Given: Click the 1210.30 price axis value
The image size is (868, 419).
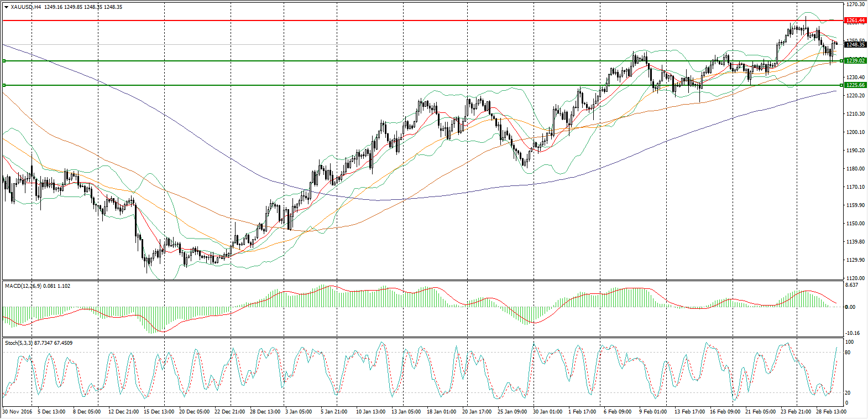Looking at the screenshot, I should coord(855,114).
